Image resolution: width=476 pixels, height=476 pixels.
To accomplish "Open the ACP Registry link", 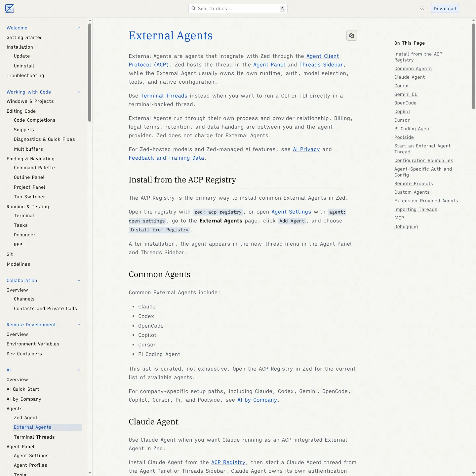I will [228, 462].
